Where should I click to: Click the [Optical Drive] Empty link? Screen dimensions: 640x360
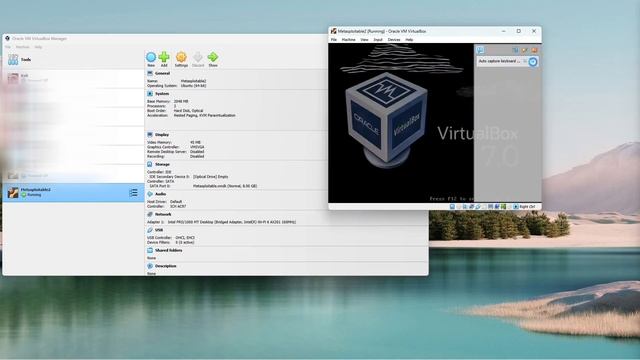tap(210, 177)
